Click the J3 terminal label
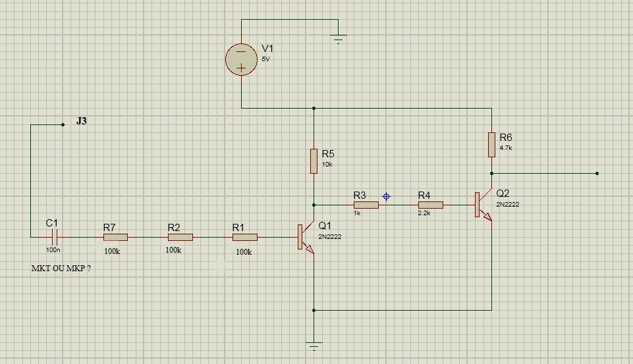The width and height of the screenshot is (633, 364). (82, 121)
